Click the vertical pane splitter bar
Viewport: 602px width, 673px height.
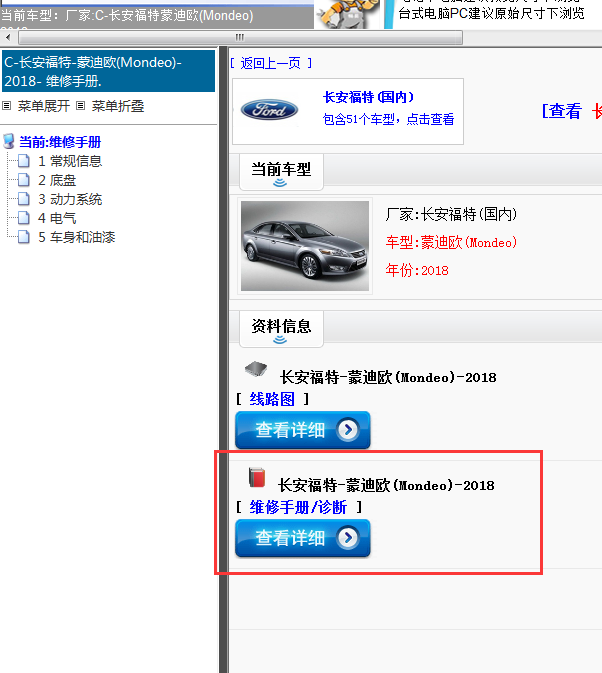[x=224, y=360]
